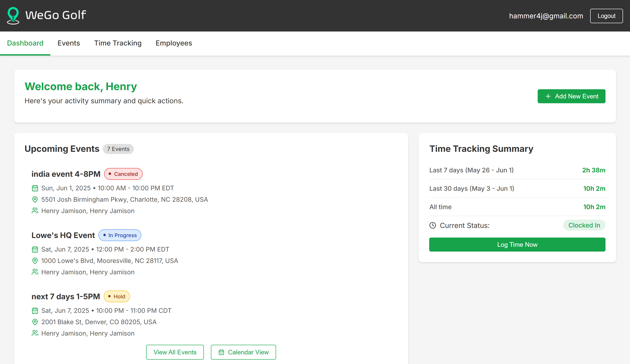Open View All Events

pyautogui.click(x=175, y=352)
